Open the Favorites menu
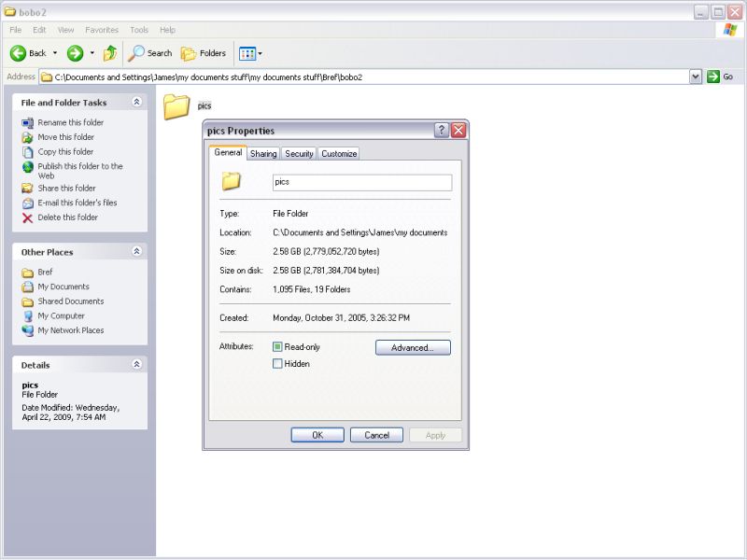 102,30
